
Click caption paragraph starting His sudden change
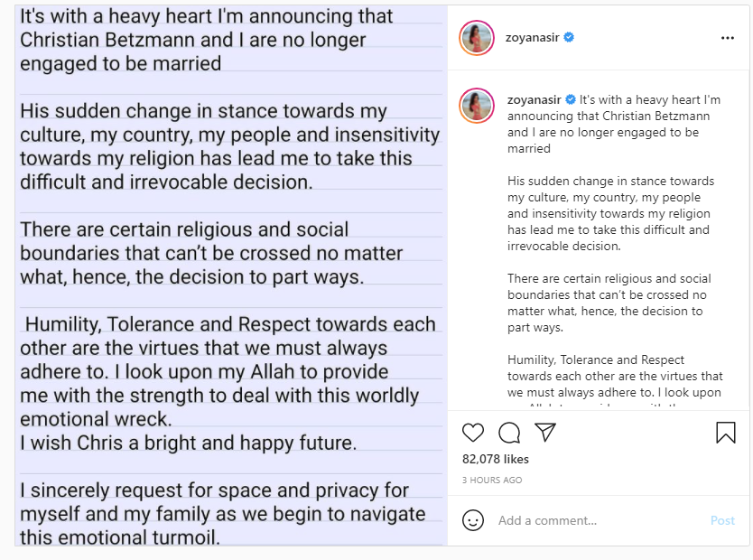coord(610,214)
